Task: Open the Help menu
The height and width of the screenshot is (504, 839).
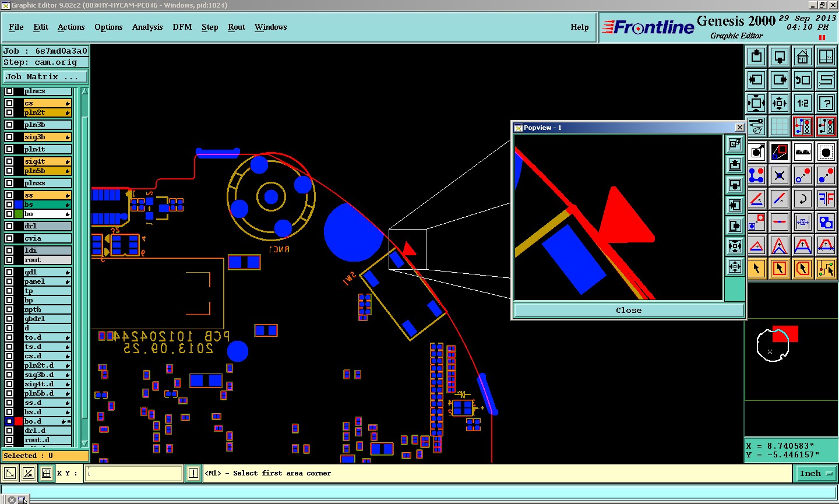Action: tap(580, 27)
